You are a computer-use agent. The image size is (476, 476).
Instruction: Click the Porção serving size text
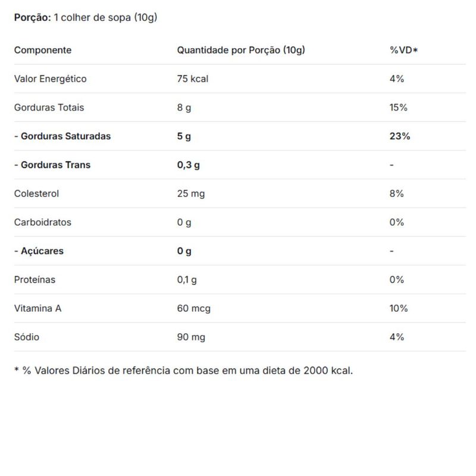[86, 18]
